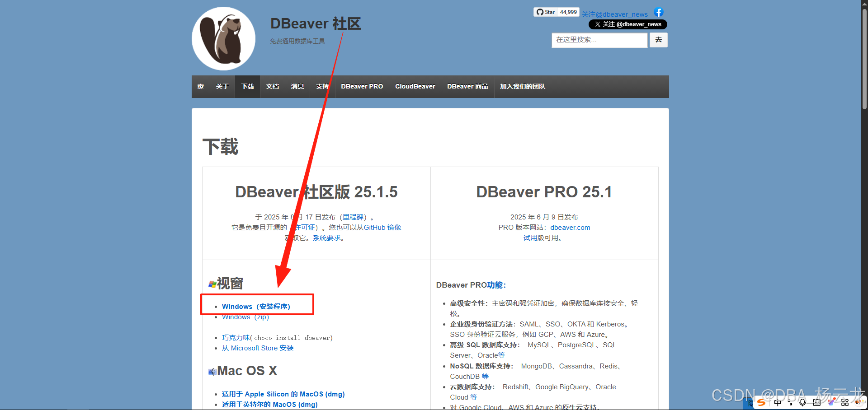Image resolution: width=868 pixels, height=410 pixels.
Task: Open the CloudBeaver navigation item
Action: tap(415, 86)
